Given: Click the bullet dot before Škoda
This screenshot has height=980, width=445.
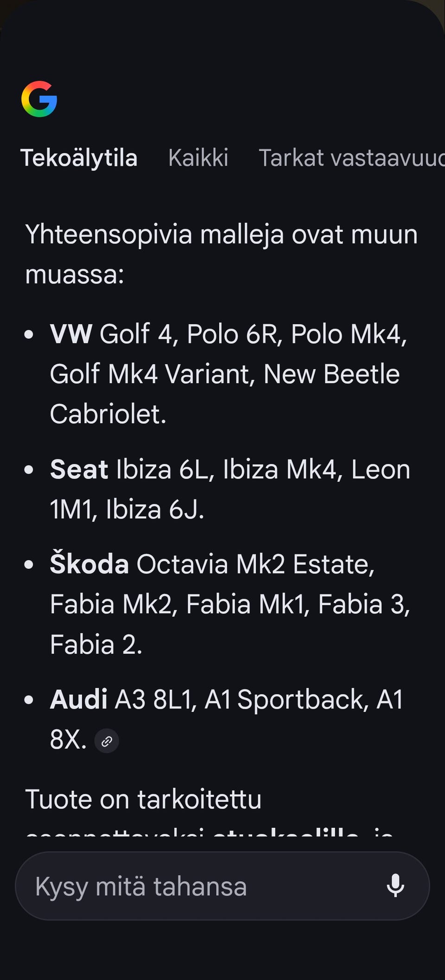Looking at the screenshot, I should pyautogui.click(x=29, y=565).
